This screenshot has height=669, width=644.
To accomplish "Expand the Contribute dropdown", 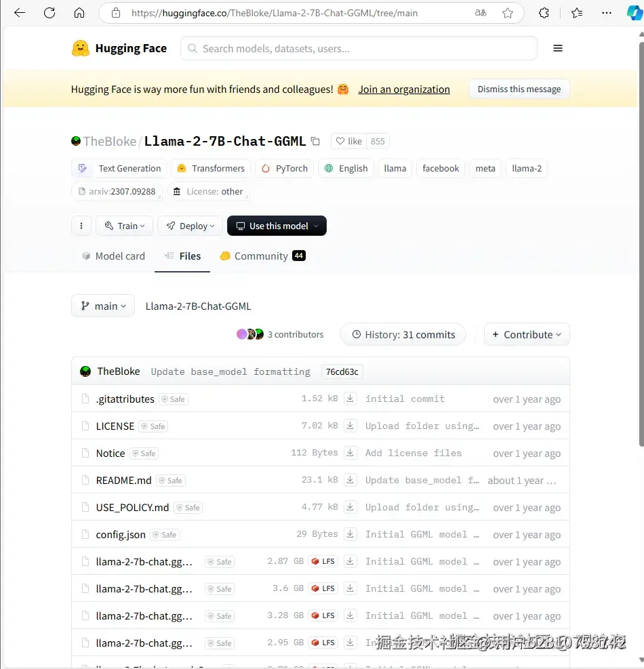I will click(x=527, y=335).
